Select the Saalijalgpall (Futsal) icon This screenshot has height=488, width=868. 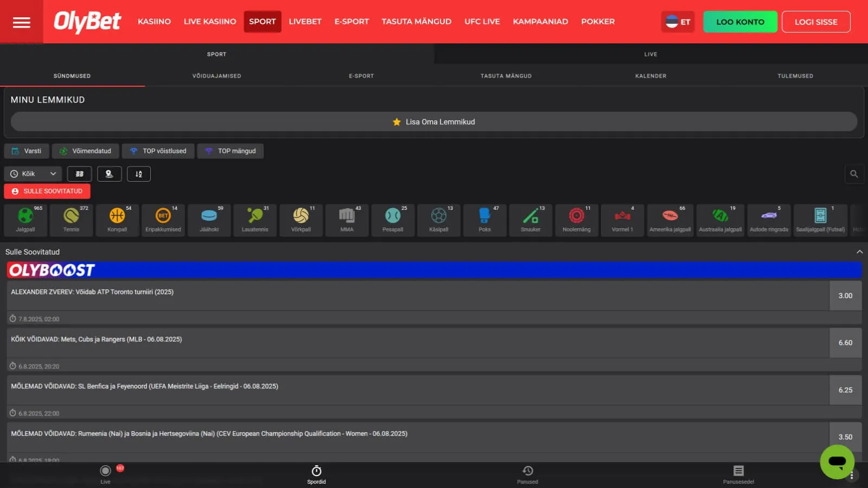point(820,220)
